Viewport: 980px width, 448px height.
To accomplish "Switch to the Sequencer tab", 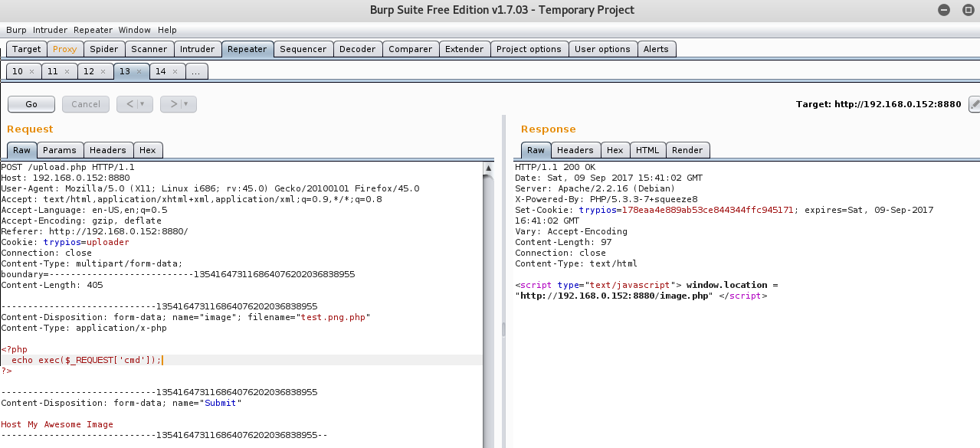I will 303,49.
